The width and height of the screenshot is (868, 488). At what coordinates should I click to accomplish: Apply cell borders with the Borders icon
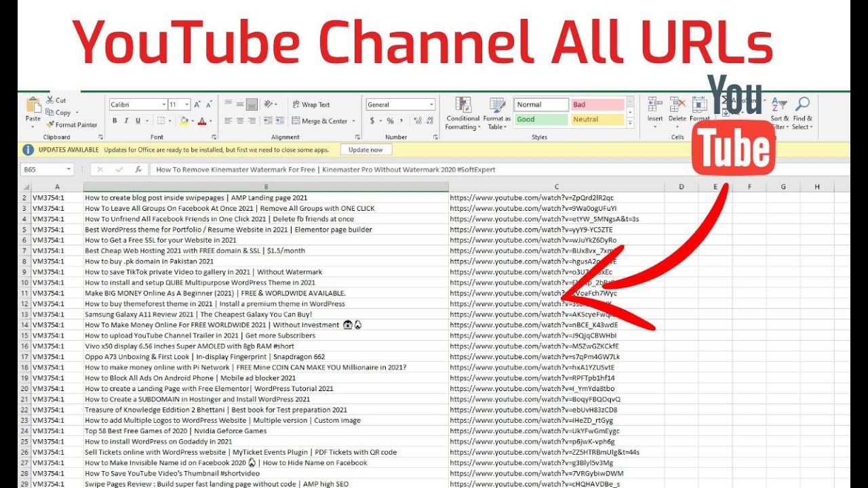[x=161, y=121]
